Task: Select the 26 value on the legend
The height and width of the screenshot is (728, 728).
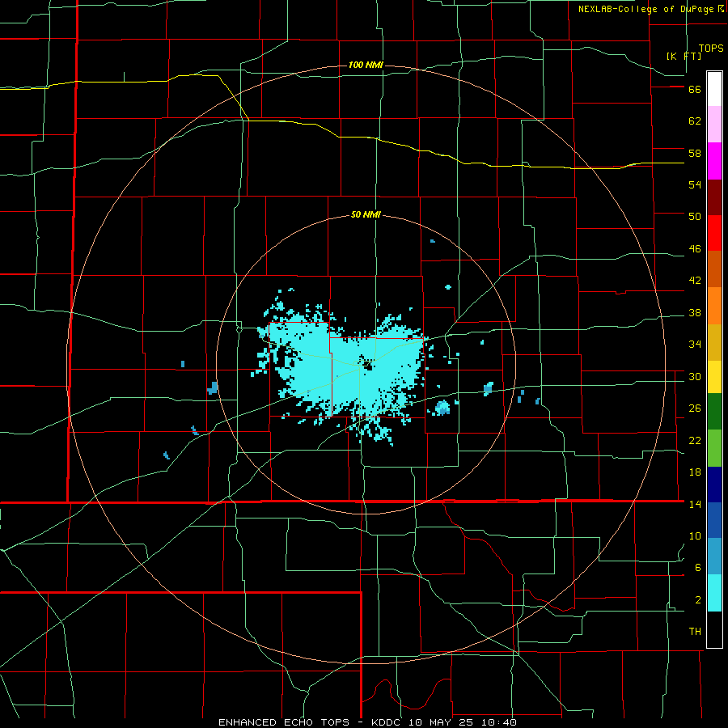Action: pyautogui.click(x=695, y=408)
